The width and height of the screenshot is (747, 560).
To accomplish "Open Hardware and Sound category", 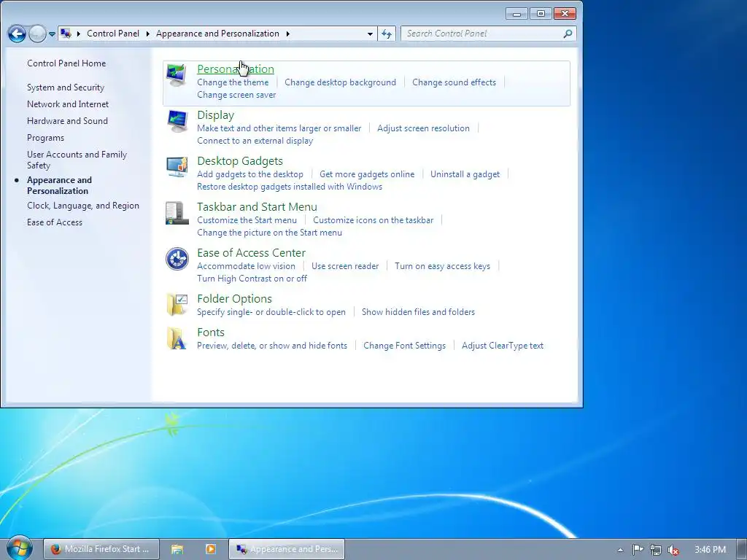I will click(67, 121).
